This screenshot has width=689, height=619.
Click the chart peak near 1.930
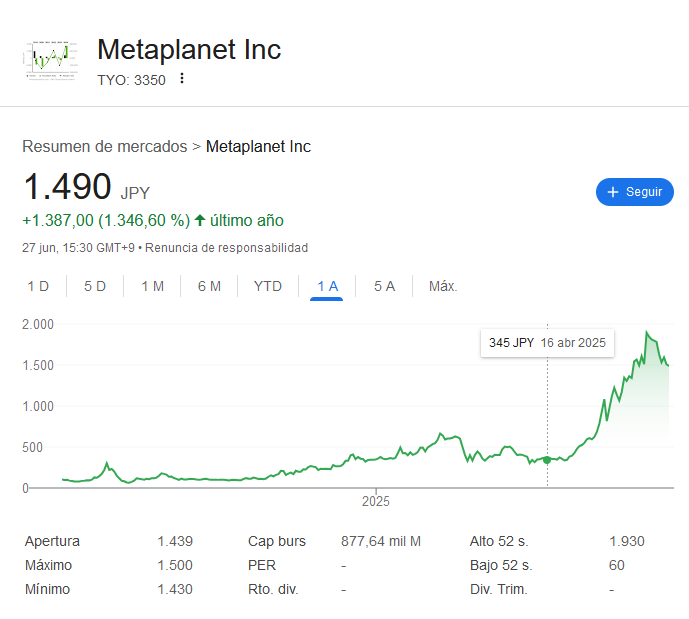coord(646,332)
